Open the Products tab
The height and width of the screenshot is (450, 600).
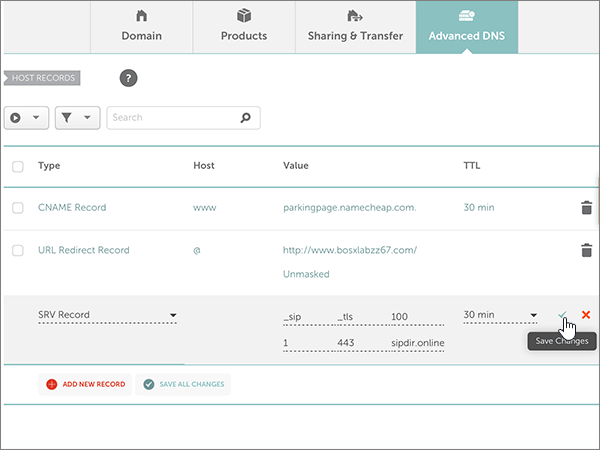(244, 26)
